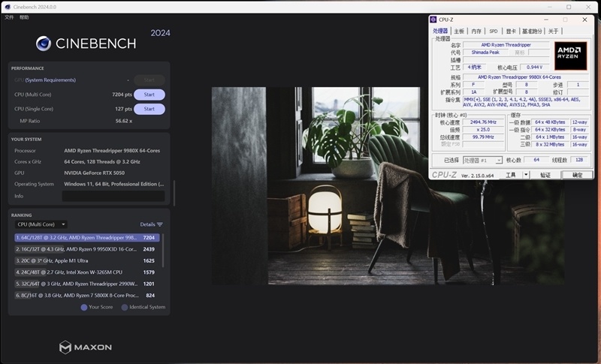This screenshot has height=364, width=601.
Task: Open the processor selection dropdown in CPU-Z
Action: click(482, 160)
